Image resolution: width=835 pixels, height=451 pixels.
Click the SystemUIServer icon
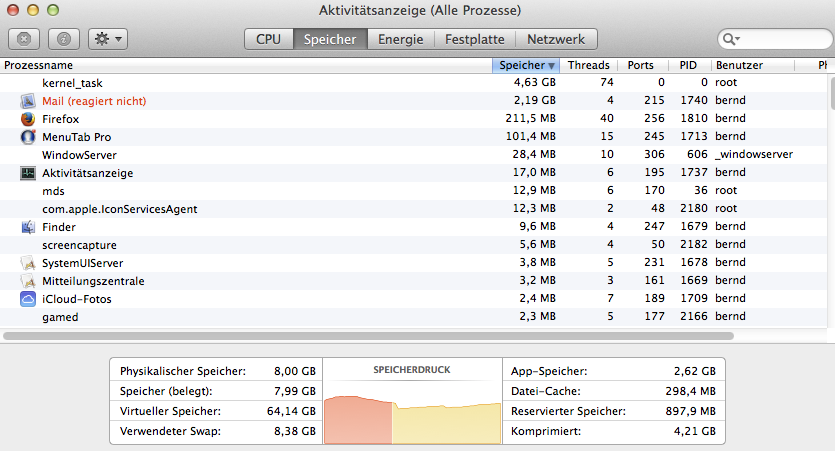coord(28,263)
